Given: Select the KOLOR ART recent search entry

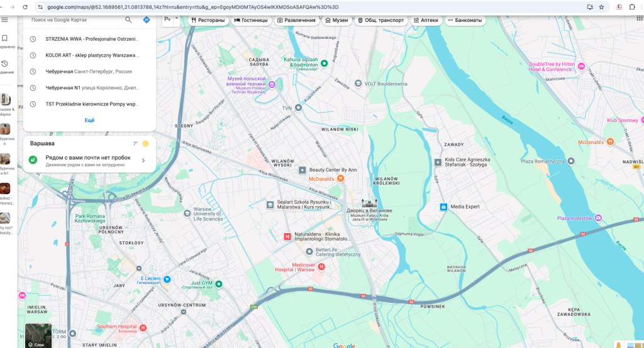Looking at the screenshot, I should click(91, 55).
